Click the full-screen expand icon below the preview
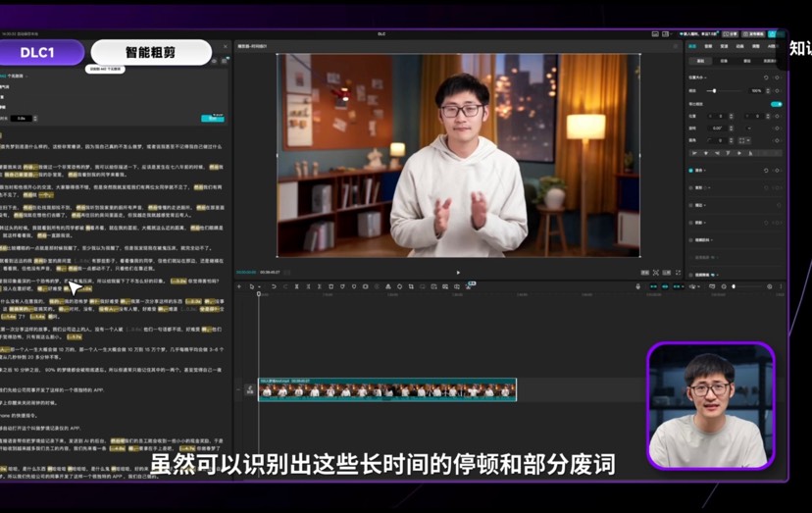The height and width of the screenshot is (513, 812). (x=678, y=273)
